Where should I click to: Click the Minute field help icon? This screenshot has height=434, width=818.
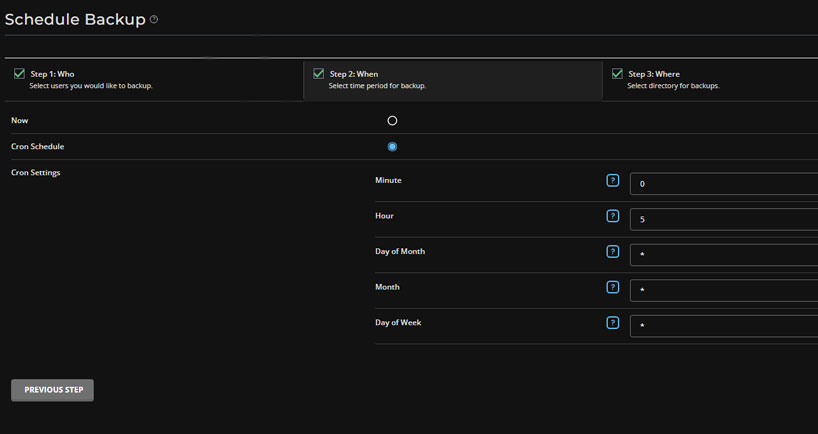612,180
